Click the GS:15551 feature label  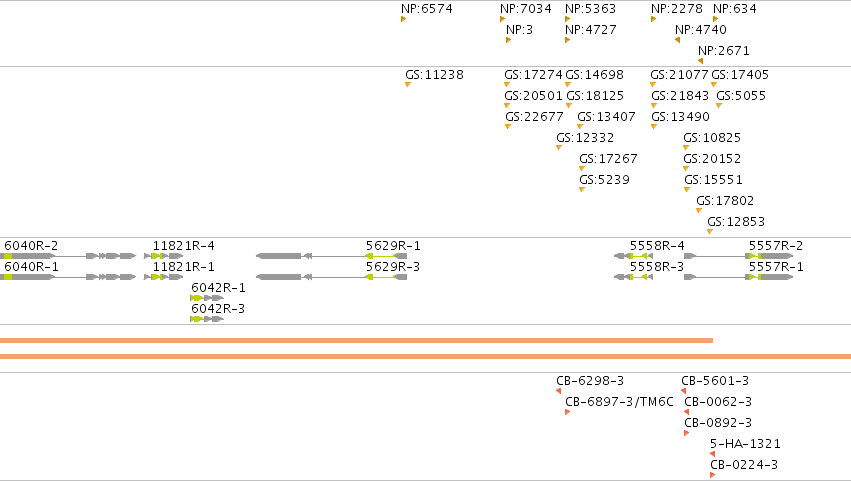[x=713, y=180]
